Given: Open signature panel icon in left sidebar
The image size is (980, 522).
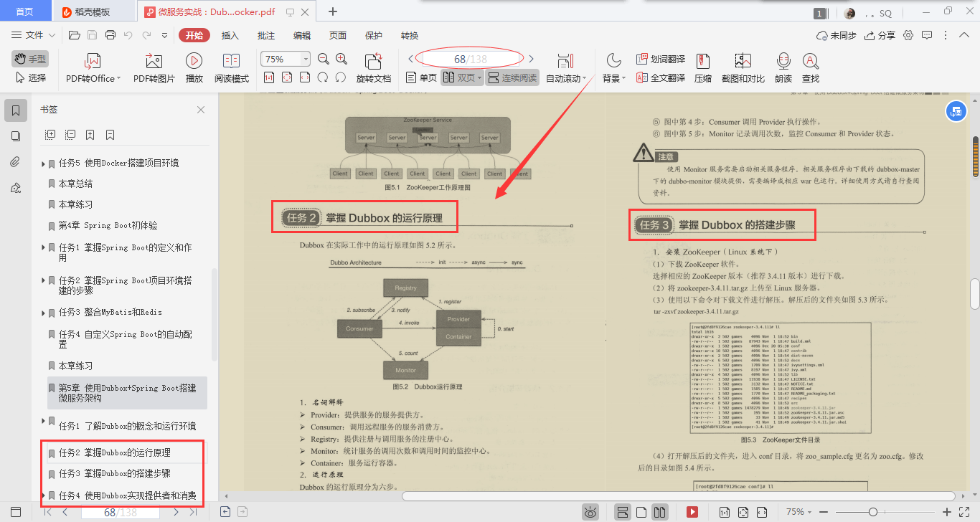Looking at the screenshot, I should click(15, 188).
